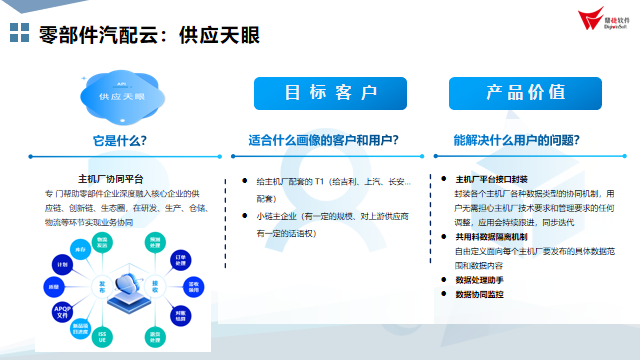Select the 主机厂协同平台 subtitle text
The width and height of the screenshot is (640, 360).
coord(111,179)
